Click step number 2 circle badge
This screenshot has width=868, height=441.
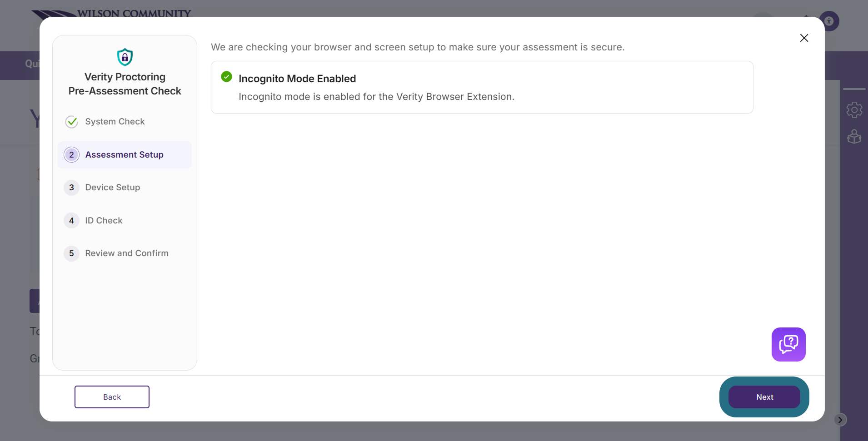71,155
